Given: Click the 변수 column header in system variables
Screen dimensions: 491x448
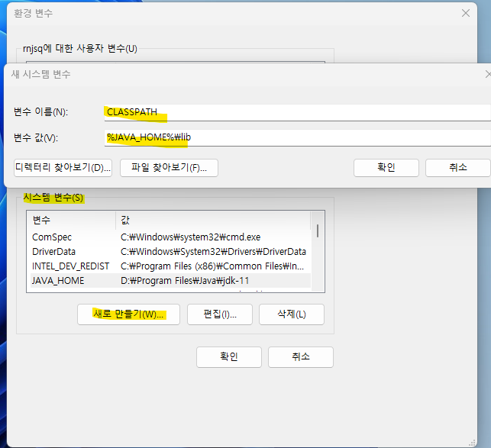Looking at the screenshot, I should [71, 221].
